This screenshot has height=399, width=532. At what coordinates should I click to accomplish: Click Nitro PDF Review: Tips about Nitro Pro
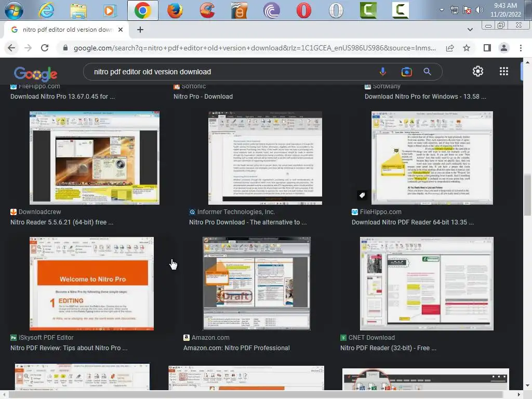[x=69, y=348]
